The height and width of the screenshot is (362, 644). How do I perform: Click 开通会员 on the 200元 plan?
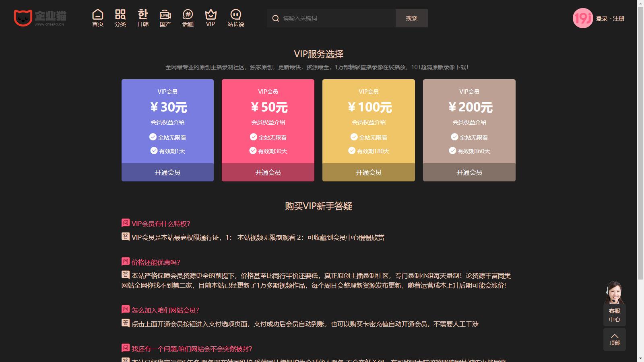click(469, 172)
